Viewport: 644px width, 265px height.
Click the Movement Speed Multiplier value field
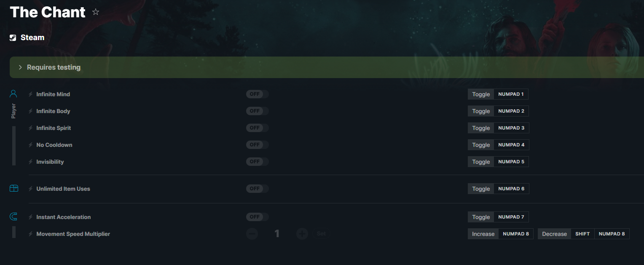pyautogui.click(x=277, y=233)
